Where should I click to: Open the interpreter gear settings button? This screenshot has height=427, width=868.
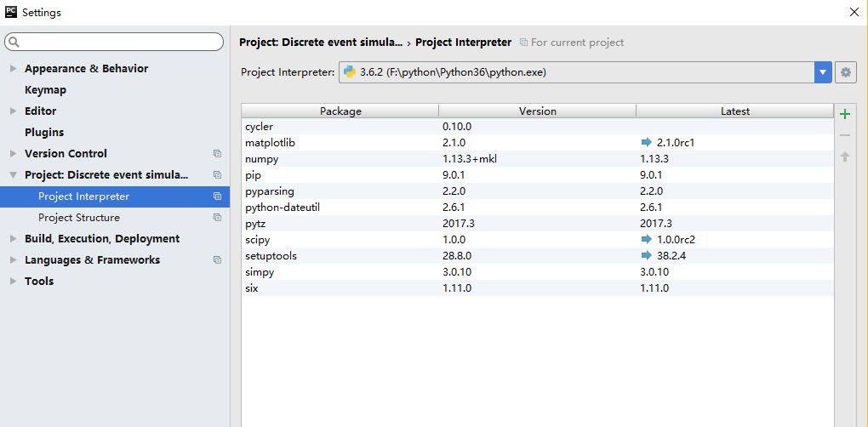(x=845, y=72)
